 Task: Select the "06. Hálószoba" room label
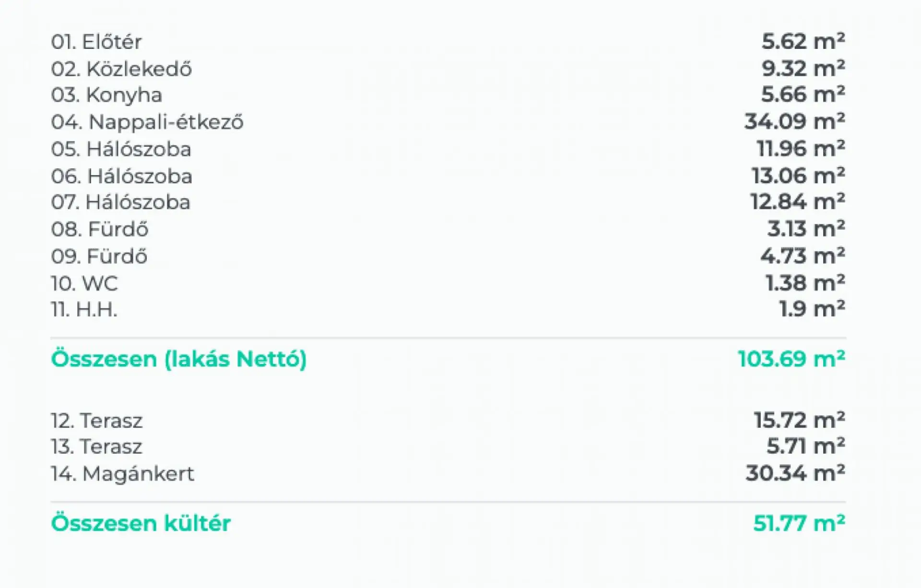121,176
